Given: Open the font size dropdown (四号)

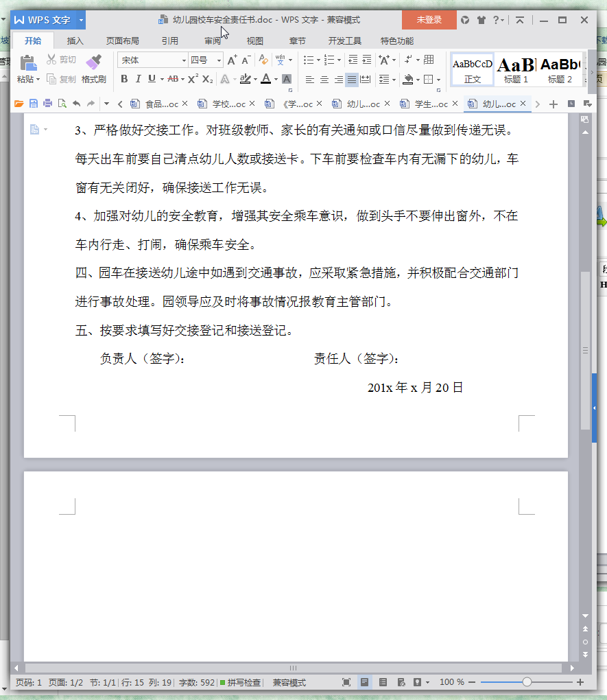Looking at the screenshot, I should (219, 60).
